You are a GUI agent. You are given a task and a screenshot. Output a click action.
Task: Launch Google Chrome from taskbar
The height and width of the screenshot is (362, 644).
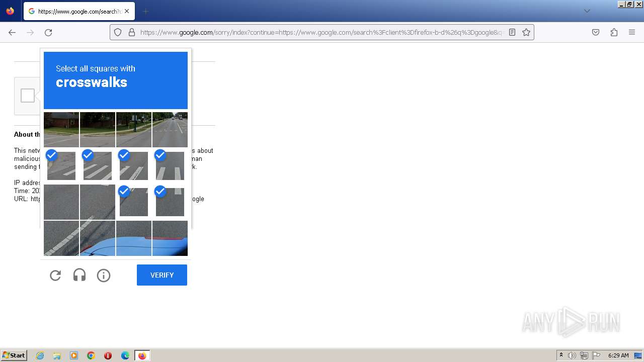pyautogui.click(x=91, y=355)
